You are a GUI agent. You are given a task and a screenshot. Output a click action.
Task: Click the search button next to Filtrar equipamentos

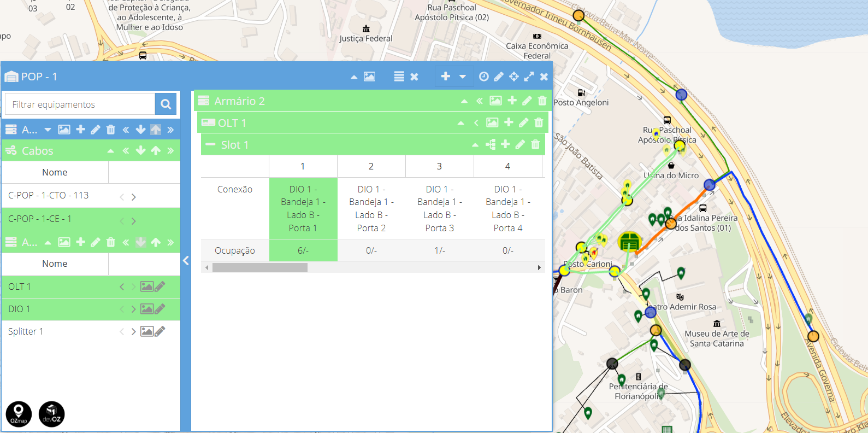point(166,104)
